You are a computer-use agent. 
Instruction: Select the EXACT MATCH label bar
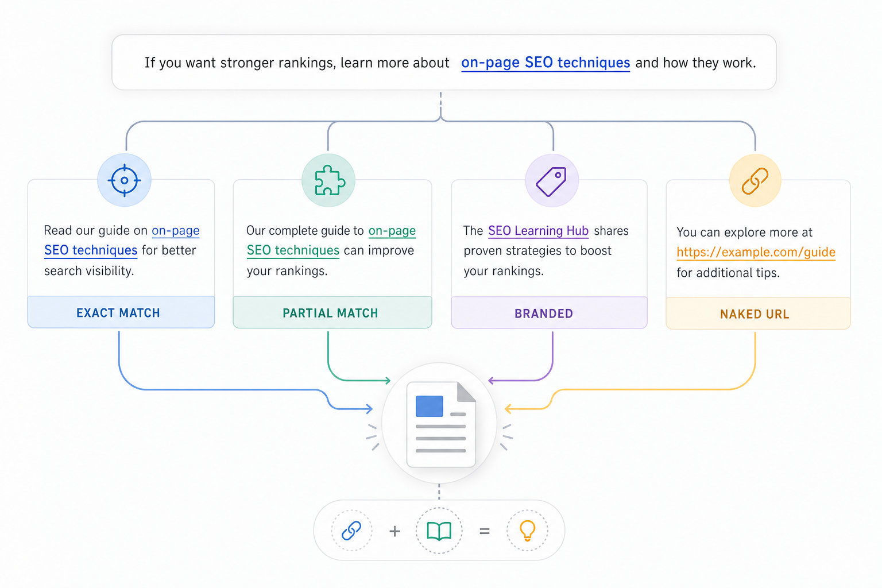tap(121, 312)
